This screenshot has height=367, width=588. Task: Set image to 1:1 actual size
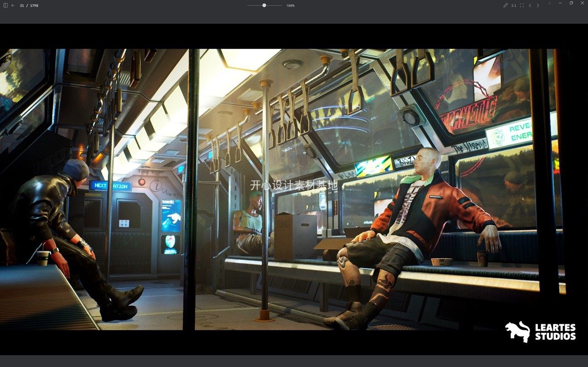(x=514, y=6)
